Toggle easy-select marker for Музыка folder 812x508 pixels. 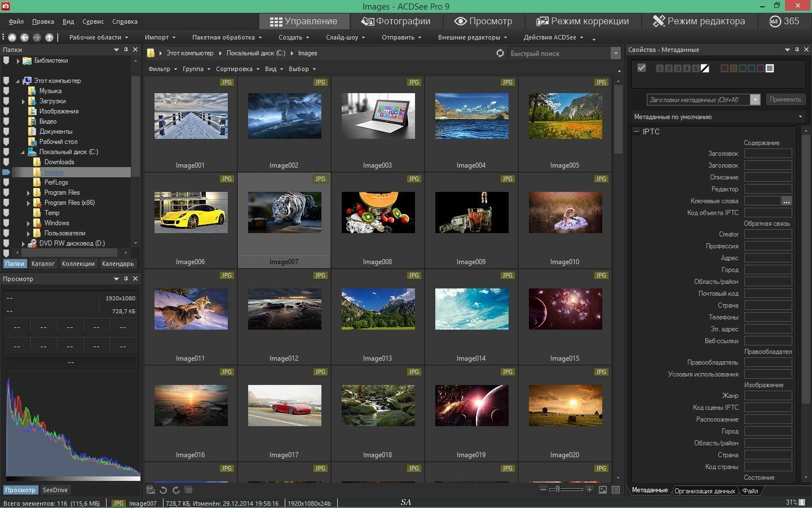click(x=6, y=91)
